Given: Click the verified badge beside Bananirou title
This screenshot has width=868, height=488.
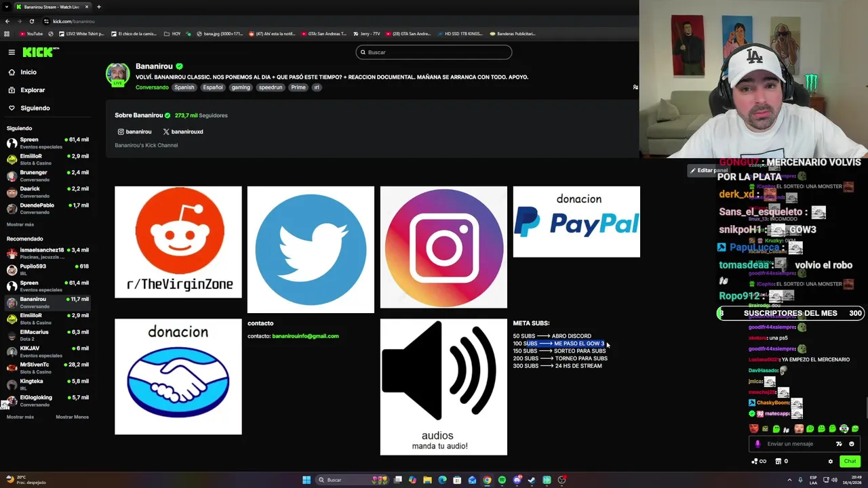Looking at the screenshot, I should (180, 66).
